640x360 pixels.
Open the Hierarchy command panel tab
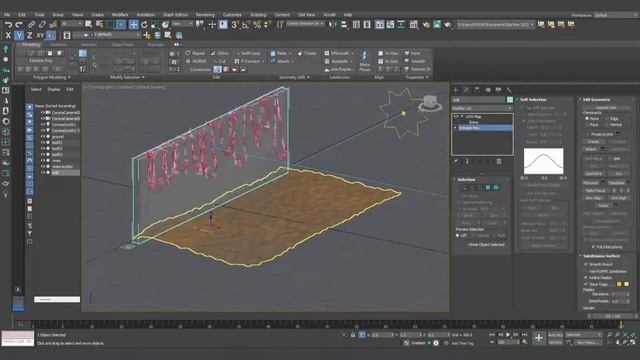477,90
